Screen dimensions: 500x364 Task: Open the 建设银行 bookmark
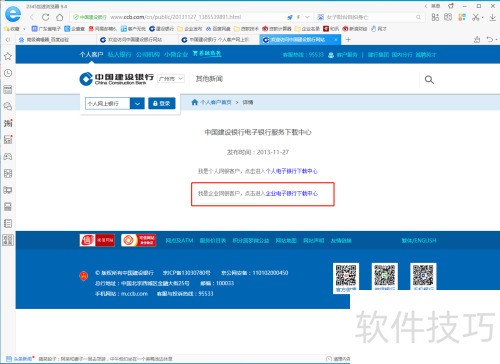[x=162, y=29]
